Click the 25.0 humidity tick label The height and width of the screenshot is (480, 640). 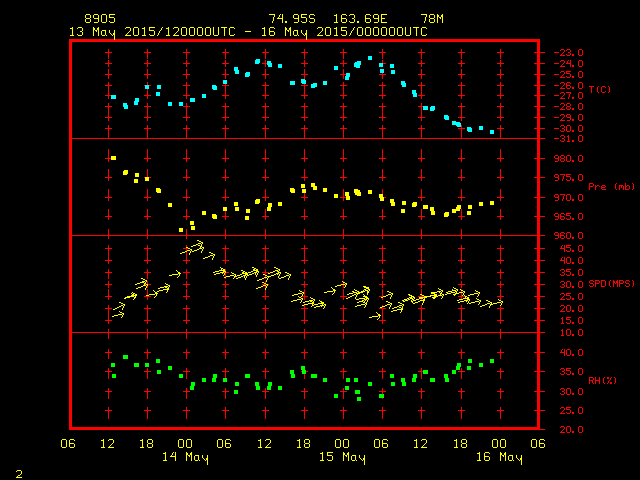pos(571,411)
